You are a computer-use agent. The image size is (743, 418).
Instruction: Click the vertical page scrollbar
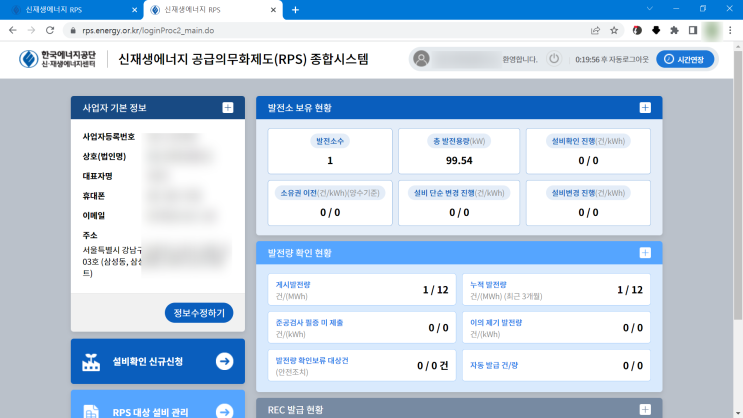pyautogui.click(x=738, y=183)
